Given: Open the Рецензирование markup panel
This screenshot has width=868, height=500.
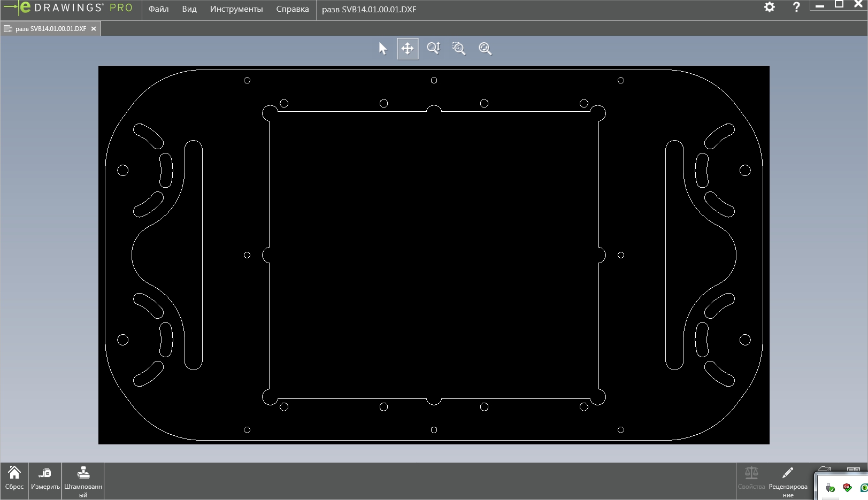Looking at the screenshot, I should [x=788, y=481].
